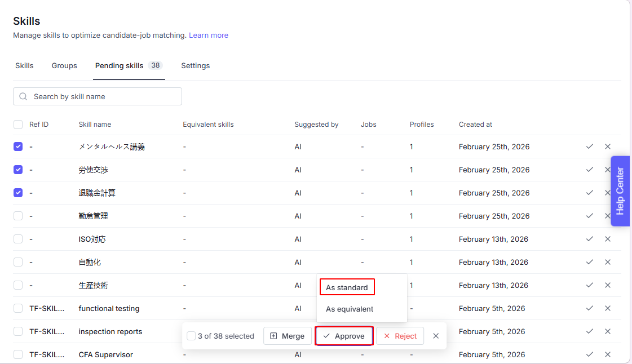Open the Approve dropdown button
The image size is (632, 364).
[x=344, y=336]
